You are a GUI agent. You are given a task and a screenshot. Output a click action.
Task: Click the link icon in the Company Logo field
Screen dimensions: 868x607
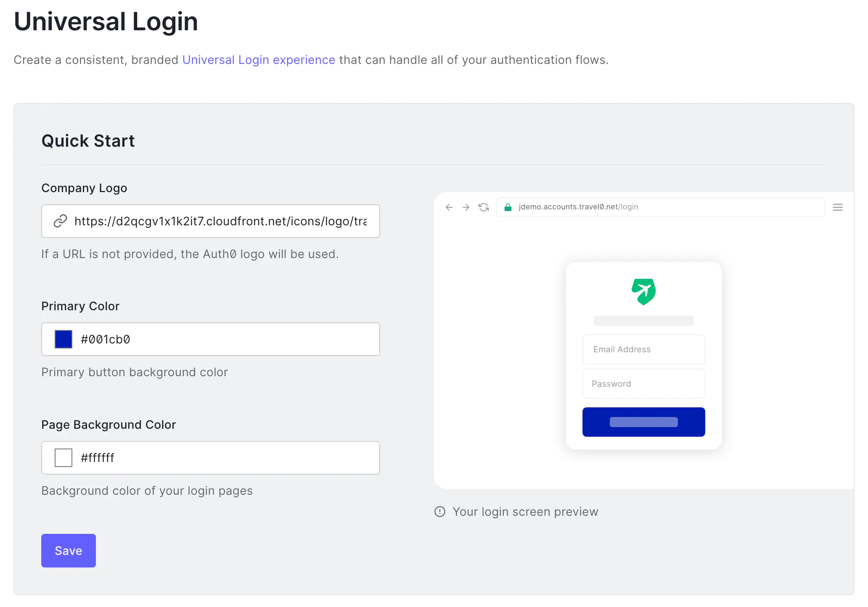(x=60, y=221)
